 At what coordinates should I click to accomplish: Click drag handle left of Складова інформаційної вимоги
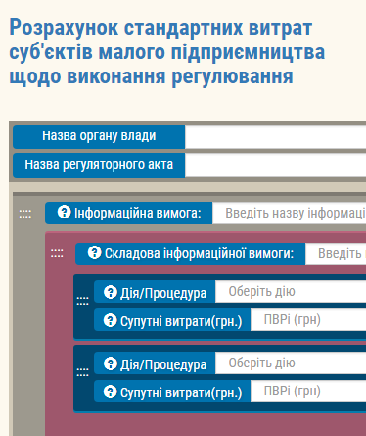pos(57,254)
